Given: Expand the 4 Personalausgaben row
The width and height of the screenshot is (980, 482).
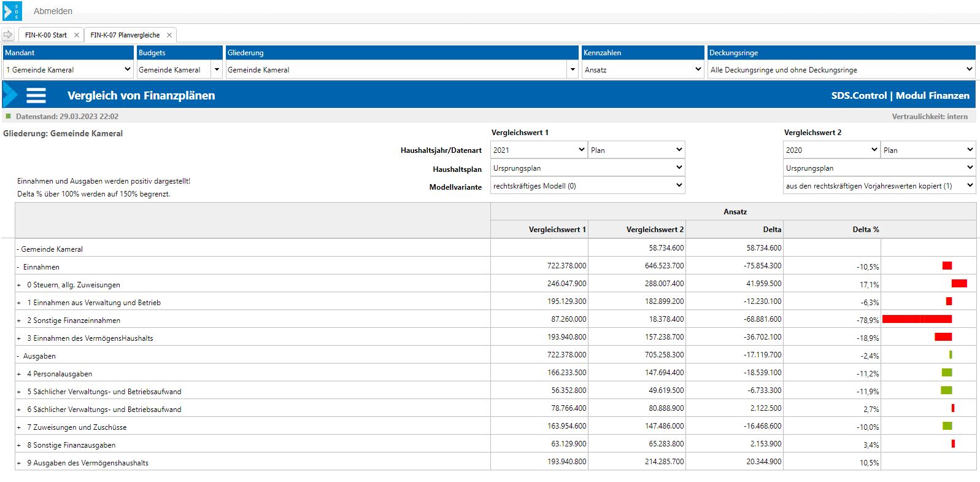Looking at the screenshot, I should [19, 374].
